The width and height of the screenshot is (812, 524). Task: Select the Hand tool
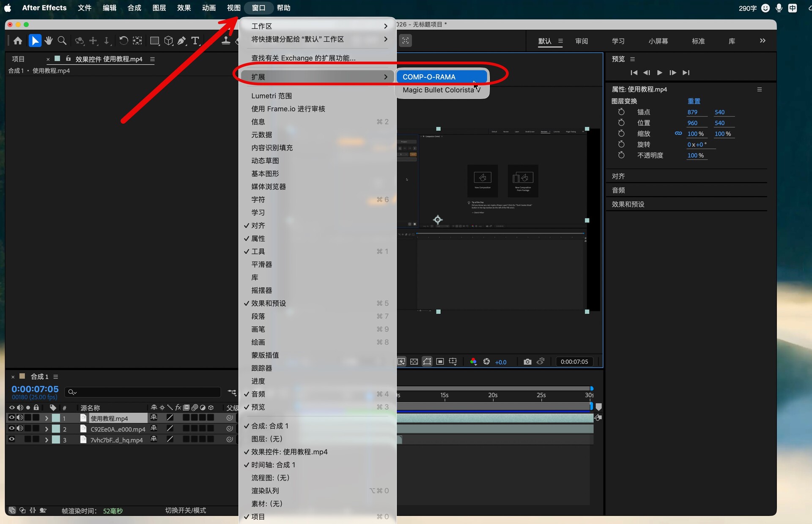coord(49,41)
